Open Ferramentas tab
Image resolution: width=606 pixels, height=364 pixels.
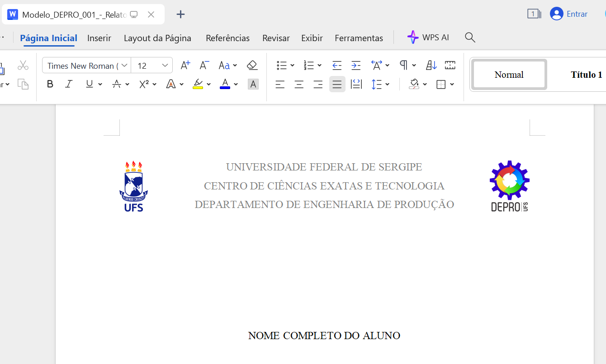(359, 38)
